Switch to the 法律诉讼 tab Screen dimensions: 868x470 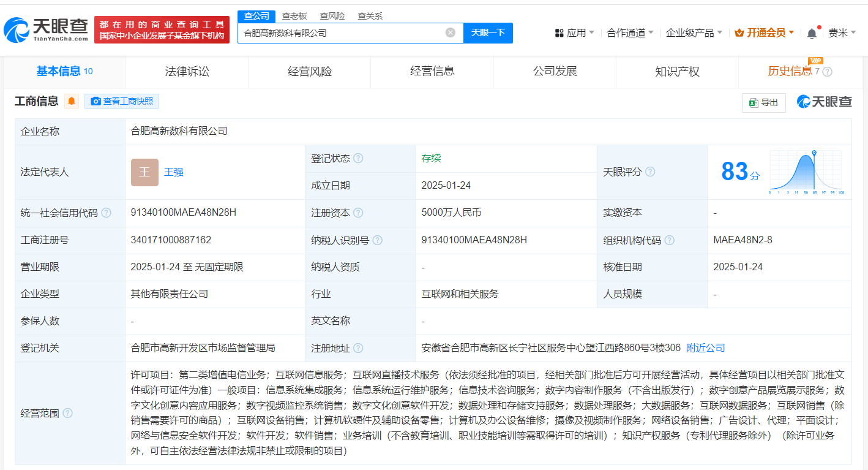187,71
